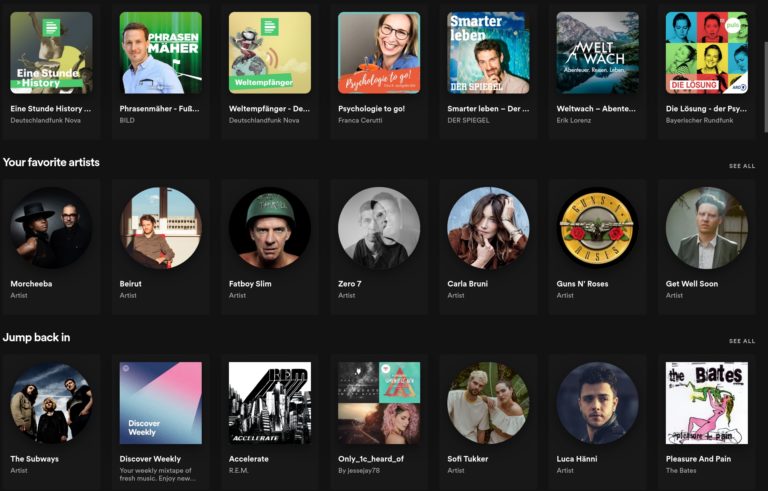This screenshot has height=491, width=768.
Task: Open Phrasenmäher podcast cover image
Action: coord(161,52)
